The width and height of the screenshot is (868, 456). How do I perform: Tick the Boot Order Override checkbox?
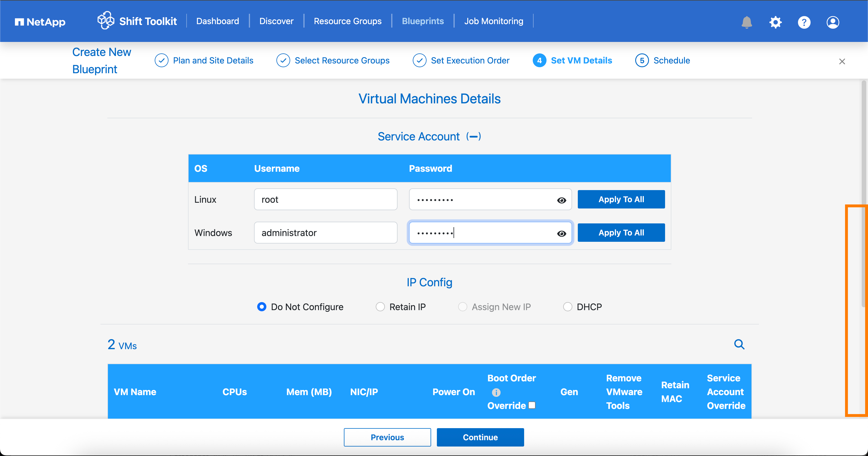532,405
